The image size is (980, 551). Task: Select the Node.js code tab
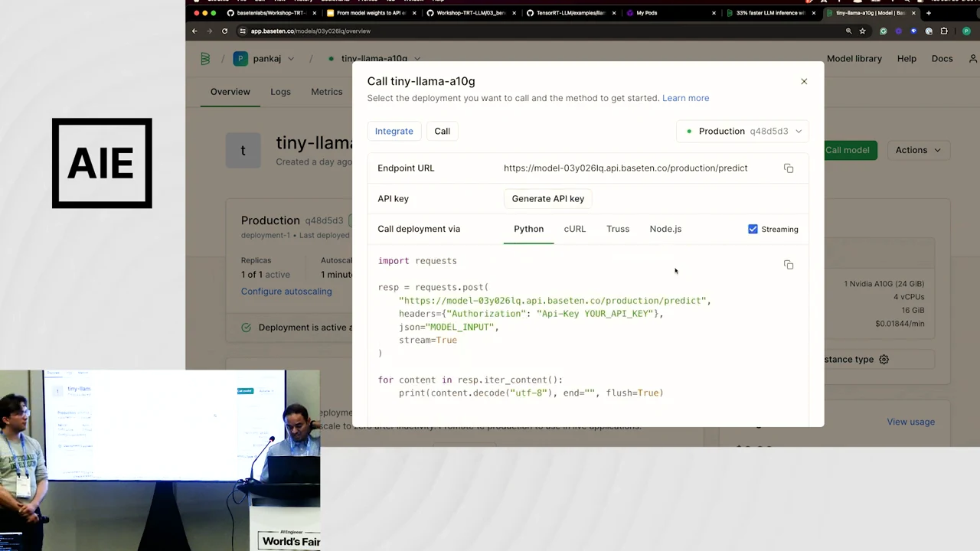(665, 229)
